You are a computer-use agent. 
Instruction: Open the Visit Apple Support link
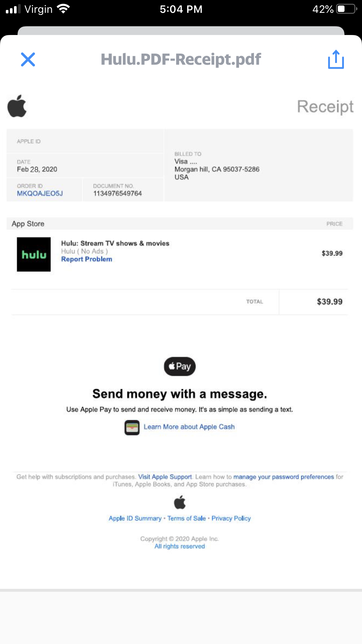tap(165, 477)
